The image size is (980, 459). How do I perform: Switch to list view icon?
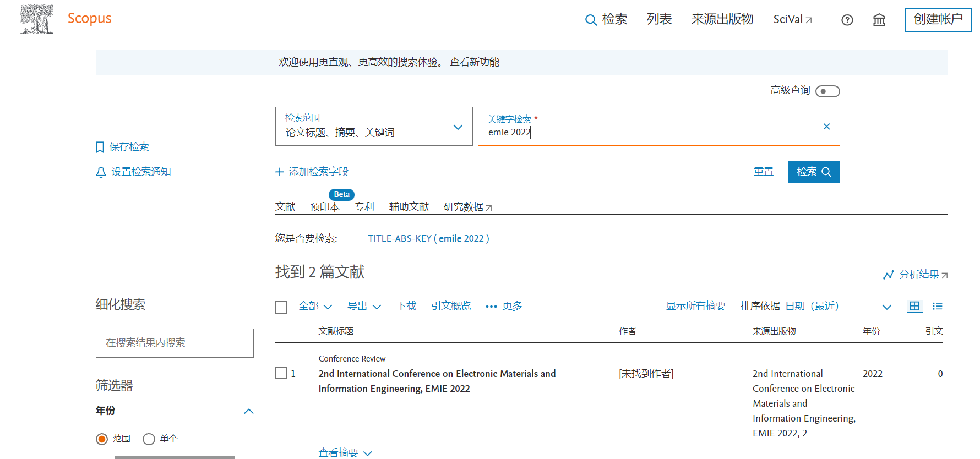(937, 307)
